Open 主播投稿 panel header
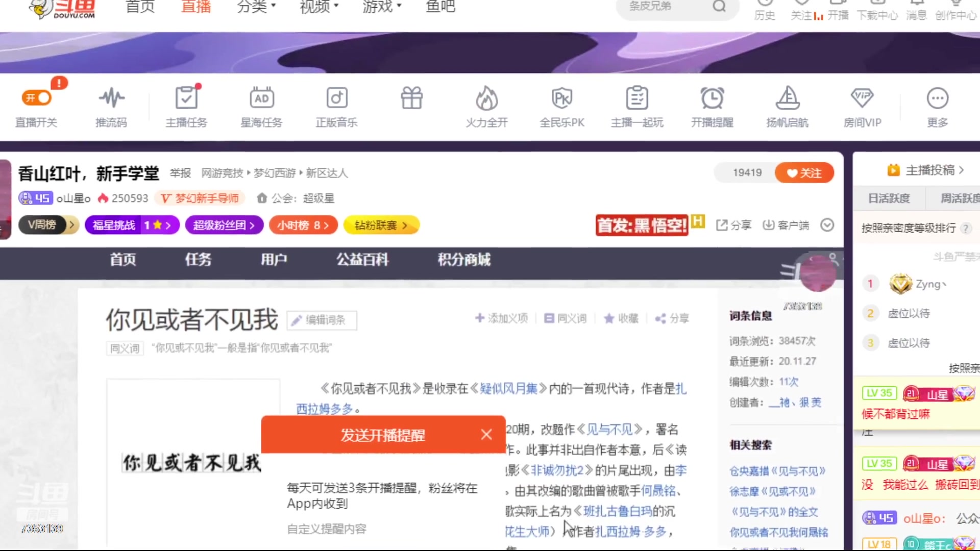980x551 pixels. [x=925, y=170]
